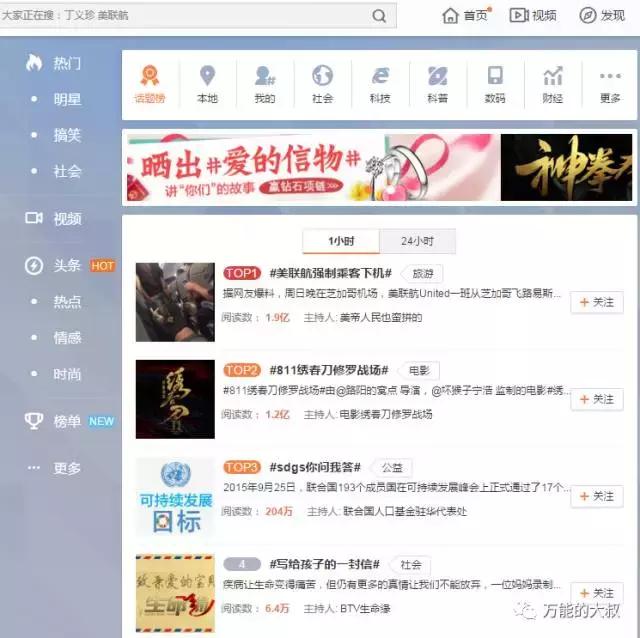Choose the 财经 chart icon
640x638 pixels.
pos(553,76)
